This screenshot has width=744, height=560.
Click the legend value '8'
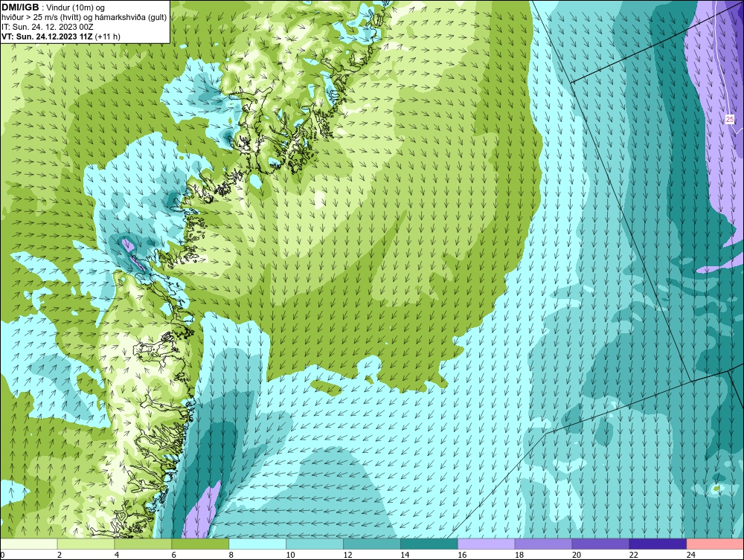click(231, 555)
